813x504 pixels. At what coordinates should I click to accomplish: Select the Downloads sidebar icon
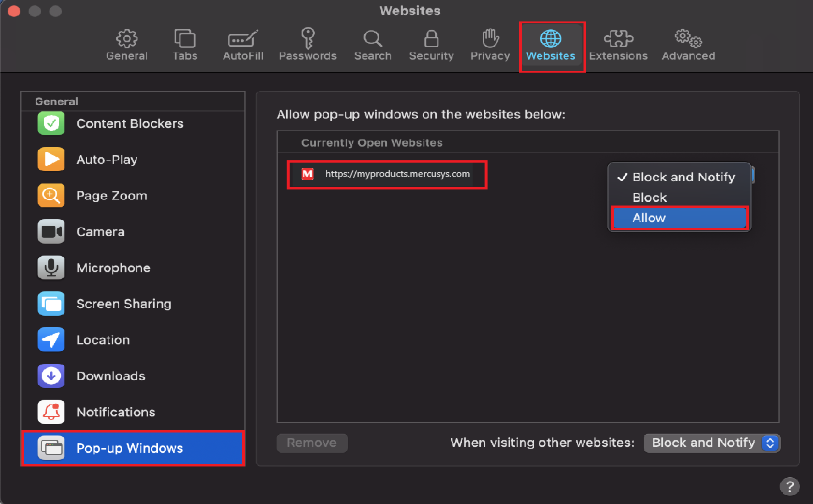click(51, 376)
